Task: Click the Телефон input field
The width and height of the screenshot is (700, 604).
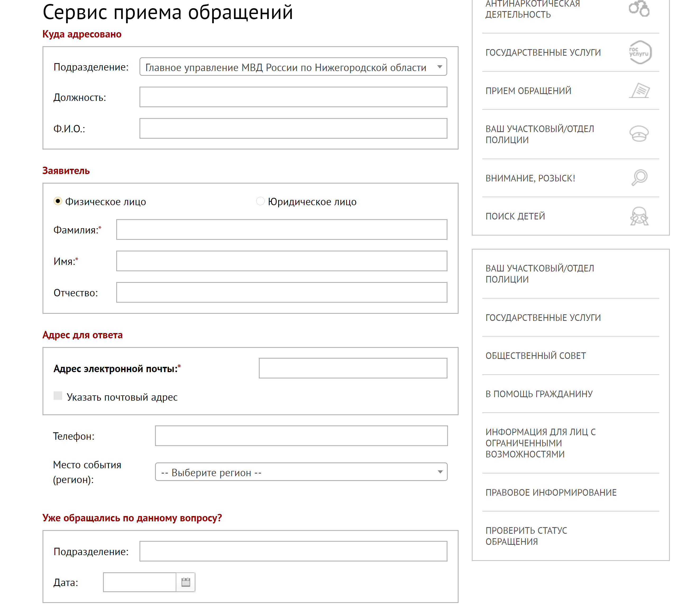Action: [x=301, y=436]
